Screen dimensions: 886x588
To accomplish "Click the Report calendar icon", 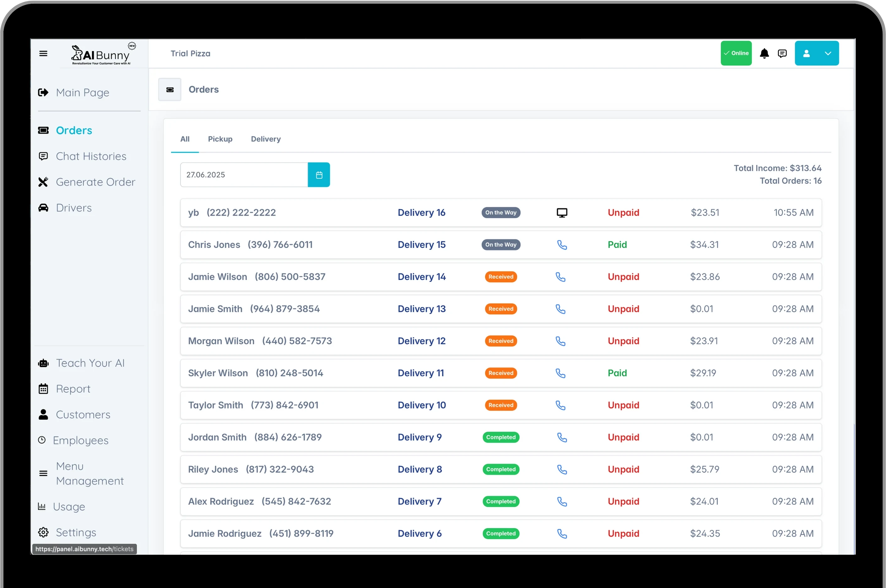I will pos(43,389).
